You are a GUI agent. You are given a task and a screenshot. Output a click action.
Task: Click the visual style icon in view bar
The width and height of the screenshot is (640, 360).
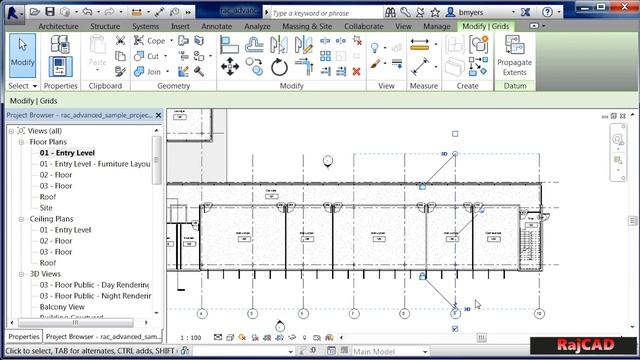pyautogui.click(x=230, y=338)
